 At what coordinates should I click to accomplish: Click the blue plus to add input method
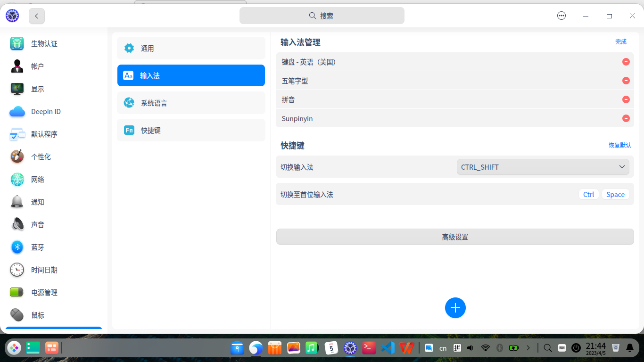click(x=455, y=308)
